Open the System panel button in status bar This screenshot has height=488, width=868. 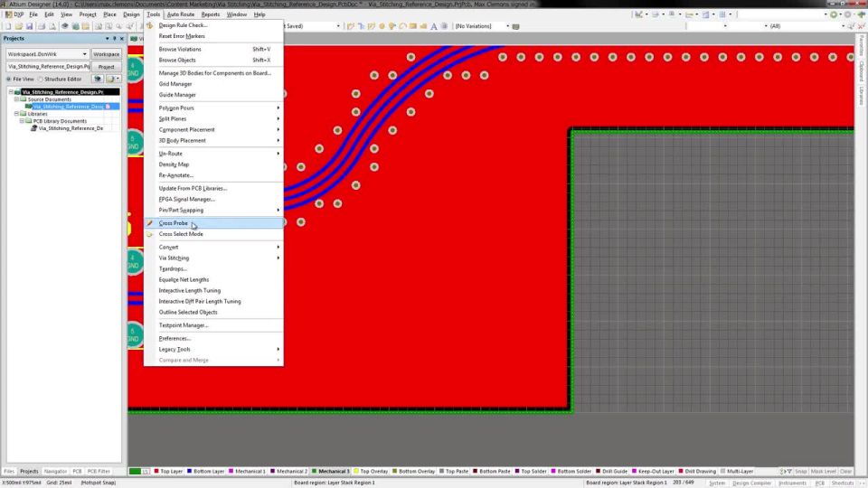[717, 483]
